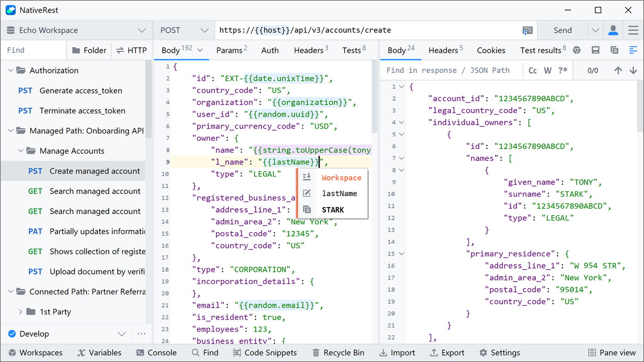The width and height of the screenshot is (644, 362).
Task: Open the Test results tab
Action: pyautogui.click(x=542, y=50)
